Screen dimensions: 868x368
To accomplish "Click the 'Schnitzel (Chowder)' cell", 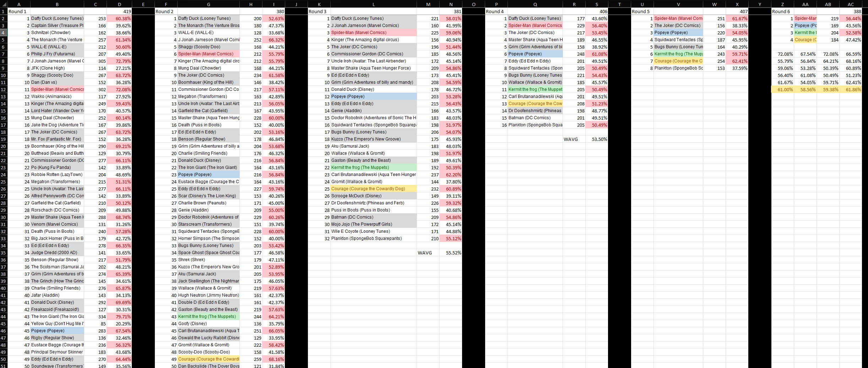I will point(57,33).
